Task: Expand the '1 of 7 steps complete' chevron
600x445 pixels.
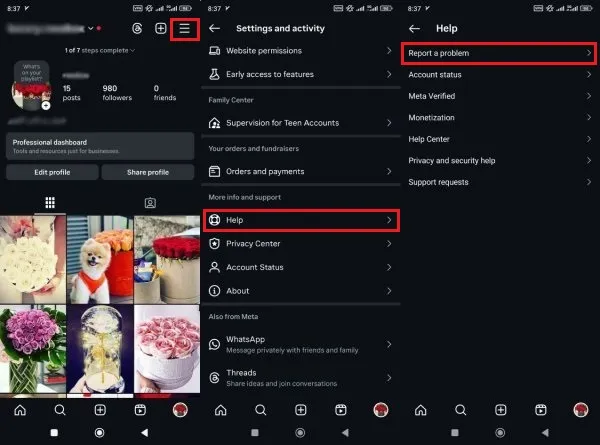Action: tap(132, 50)
